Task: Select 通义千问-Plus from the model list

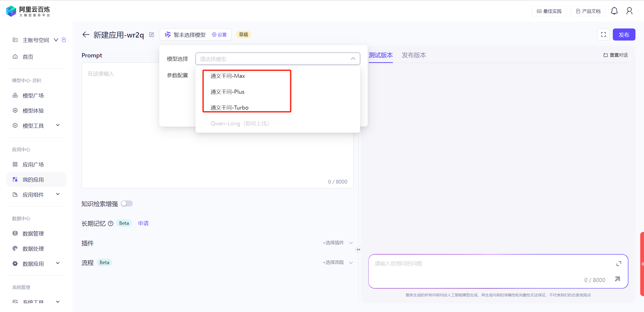Action: click(227, 92)
